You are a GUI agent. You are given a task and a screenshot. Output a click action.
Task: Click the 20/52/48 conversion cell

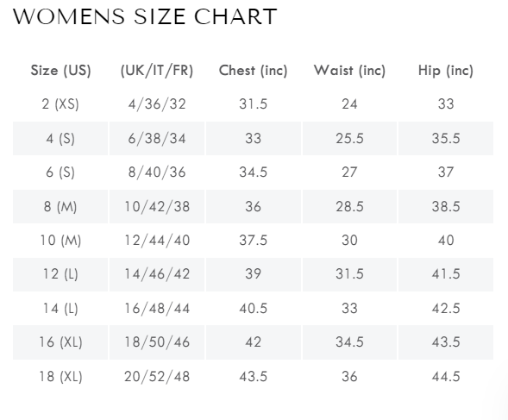click(x=157, y=376)
